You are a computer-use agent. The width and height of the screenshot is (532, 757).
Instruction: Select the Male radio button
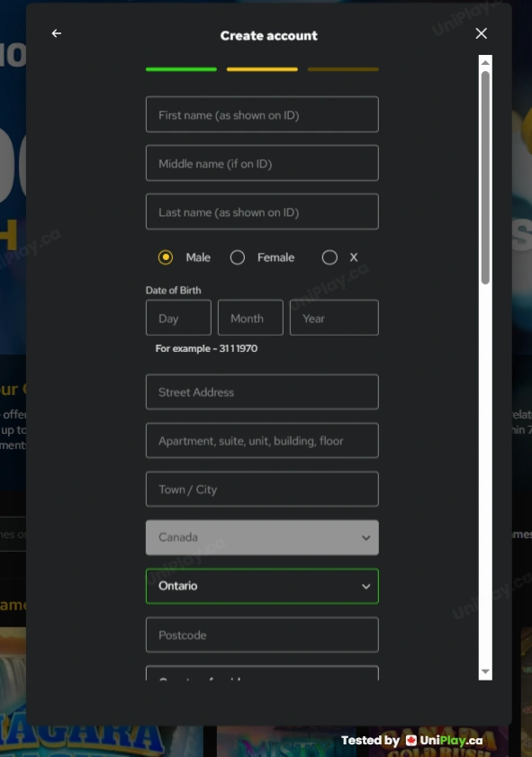pyautogui.click(x=166, y=257)
